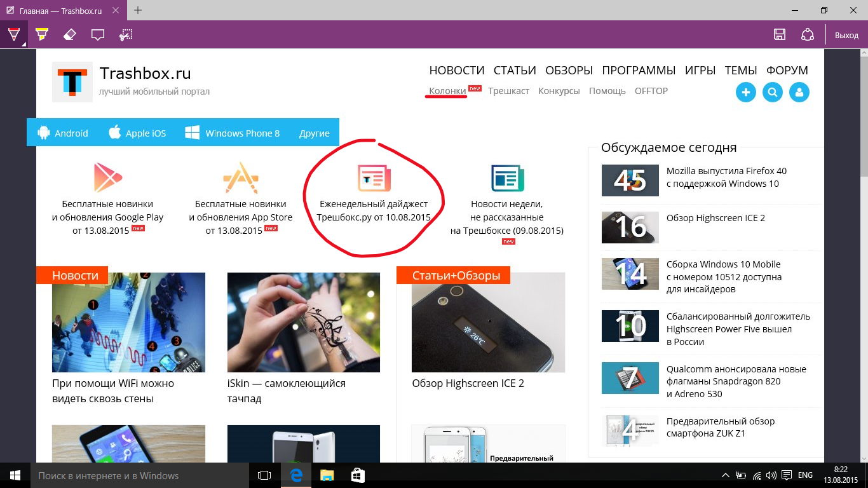Screen dimensions: 868x488
Task: Open the Action Center notifications icon
Action: [787, 475]
